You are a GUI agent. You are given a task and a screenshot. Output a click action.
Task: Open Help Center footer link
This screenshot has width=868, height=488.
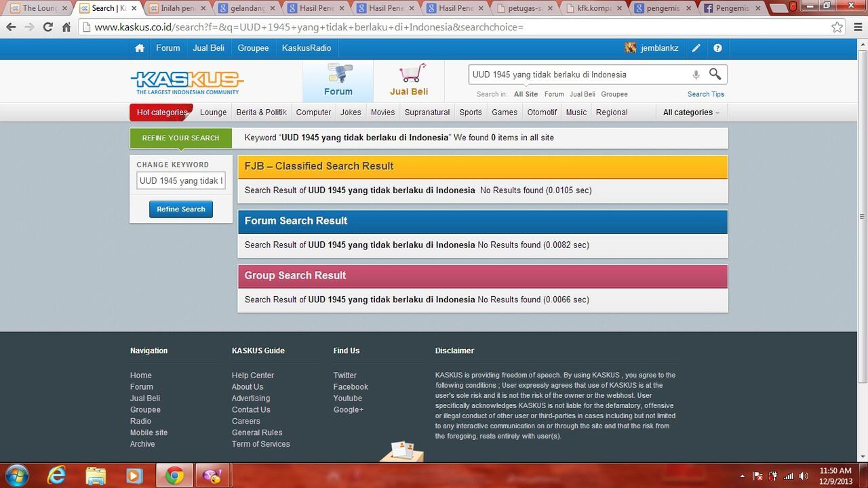[253, 375]
